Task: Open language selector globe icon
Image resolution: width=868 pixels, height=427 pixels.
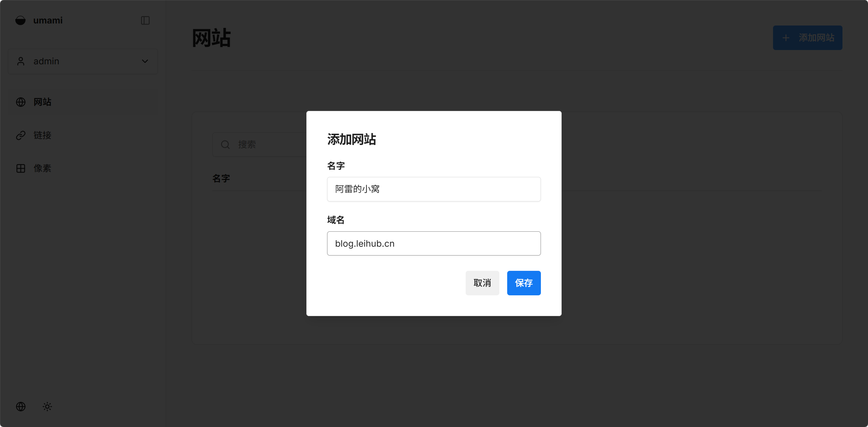Action: [21, 407]
